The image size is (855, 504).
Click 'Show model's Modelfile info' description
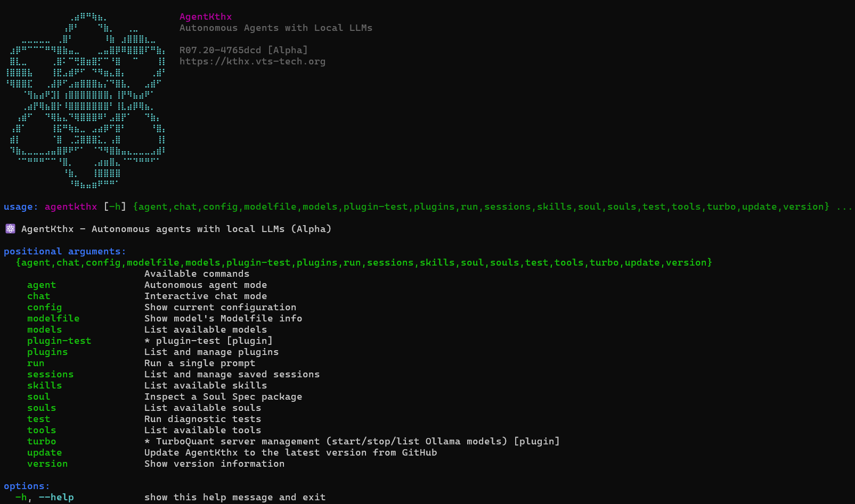[x=223, y=318]
